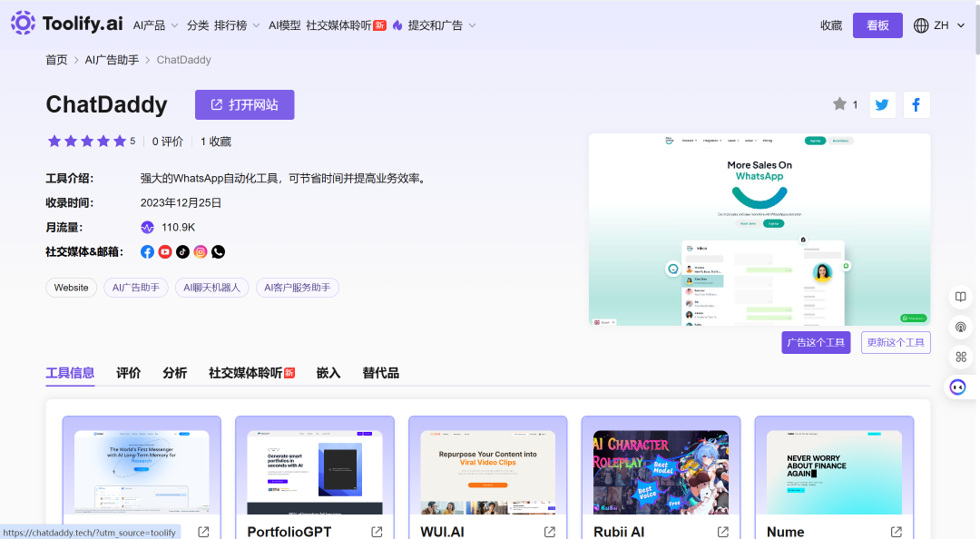Open ChatDaddy's YouTube social link

click(165, 252)
